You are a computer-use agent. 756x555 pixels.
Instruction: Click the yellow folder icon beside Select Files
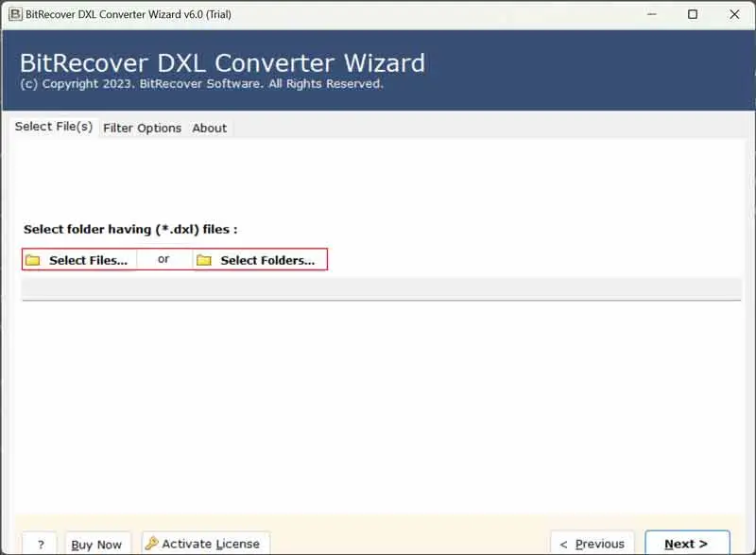pos(33,260)
